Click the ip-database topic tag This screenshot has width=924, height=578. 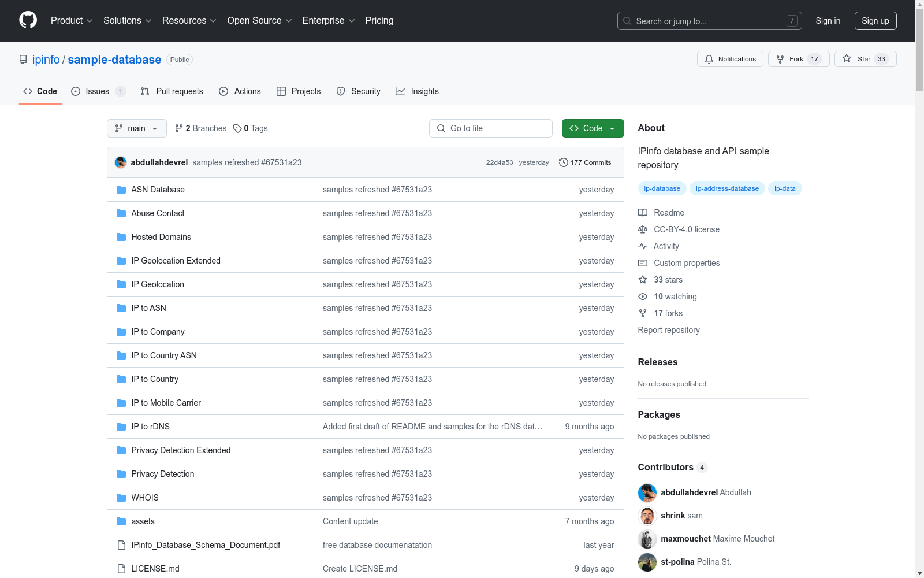click(x=662, y=188)
